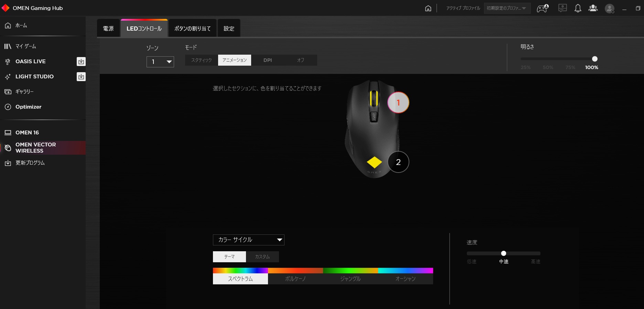This screenshot has height=309, width=644.
Task: Open the ボタンの割り当て tab
Action: pyautogui.click(x=193, y=29)
